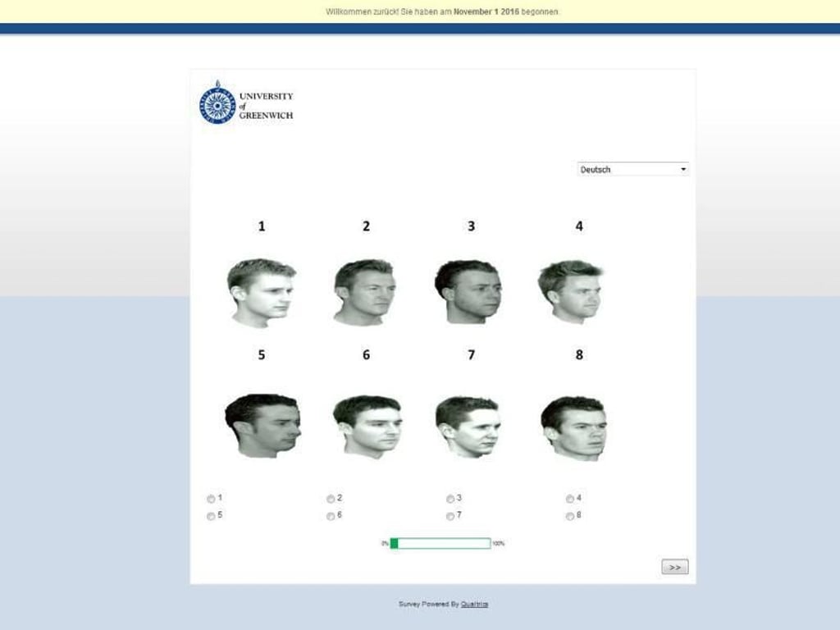Expand the language selector arrow
The width and height of the screenshot is (840, 630).
point(683,169)
